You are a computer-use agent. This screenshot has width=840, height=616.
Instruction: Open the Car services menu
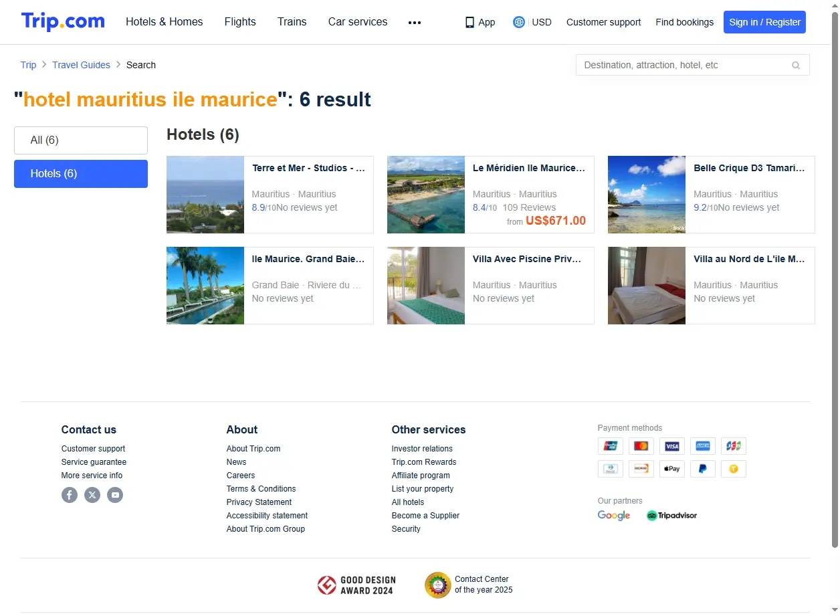[x=358, y=22]
